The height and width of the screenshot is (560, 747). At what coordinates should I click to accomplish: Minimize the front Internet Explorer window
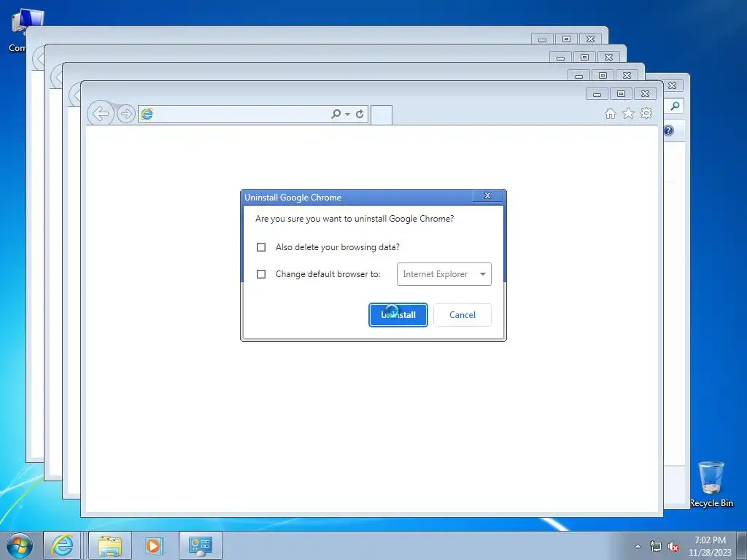pyautogui.click(x=597, y=94)
